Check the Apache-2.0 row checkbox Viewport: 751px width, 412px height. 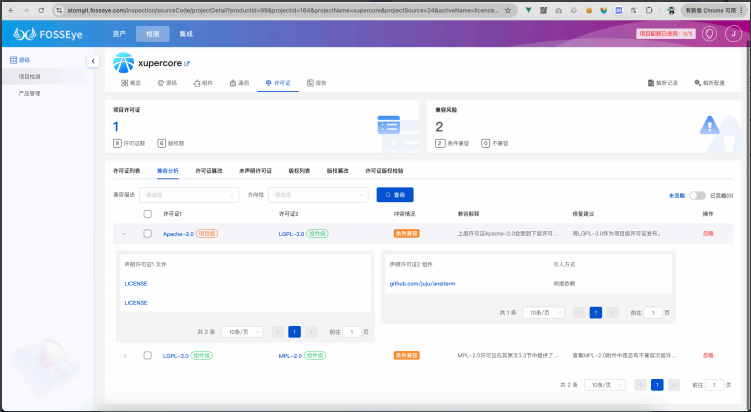[x=148, y=234]
